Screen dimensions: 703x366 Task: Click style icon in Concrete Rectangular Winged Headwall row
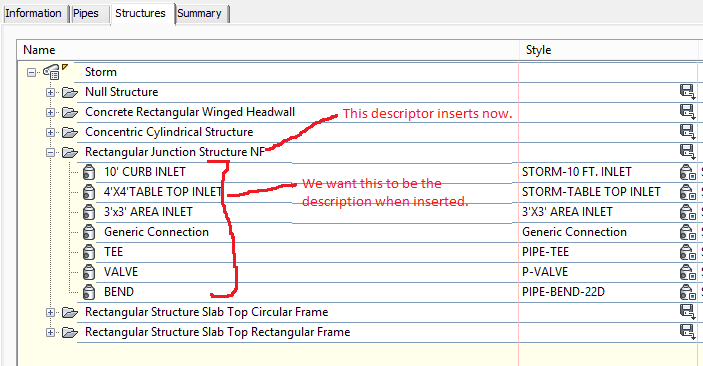click(x=687, y=111)
